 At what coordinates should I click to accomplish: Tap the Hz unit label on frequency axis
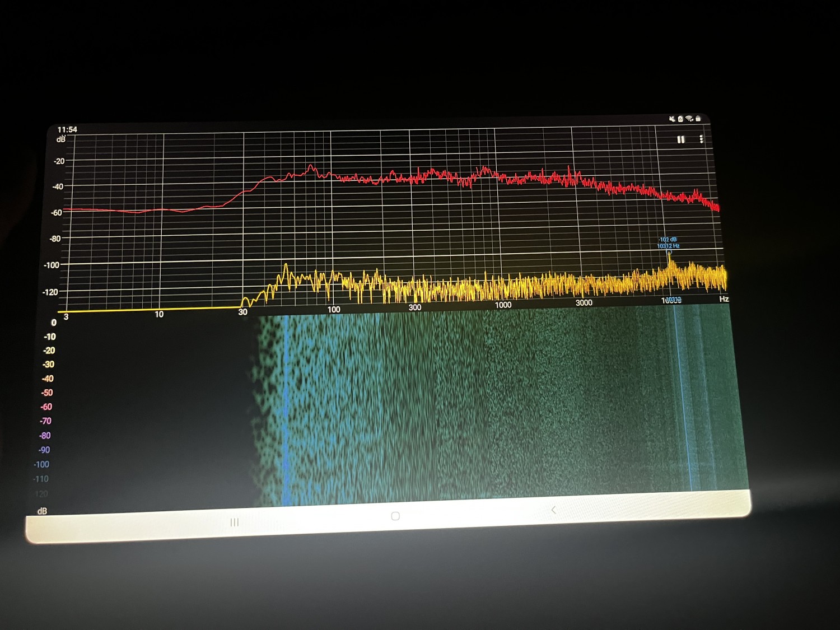coord(724,299)
